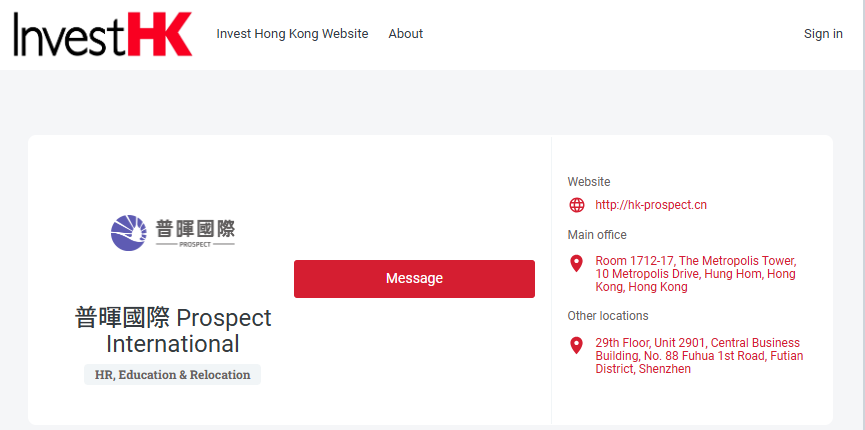The width and height of the screenshot is (865, 430).
Task: Click the map pin icon for Other locations
Action: point(576,345)
